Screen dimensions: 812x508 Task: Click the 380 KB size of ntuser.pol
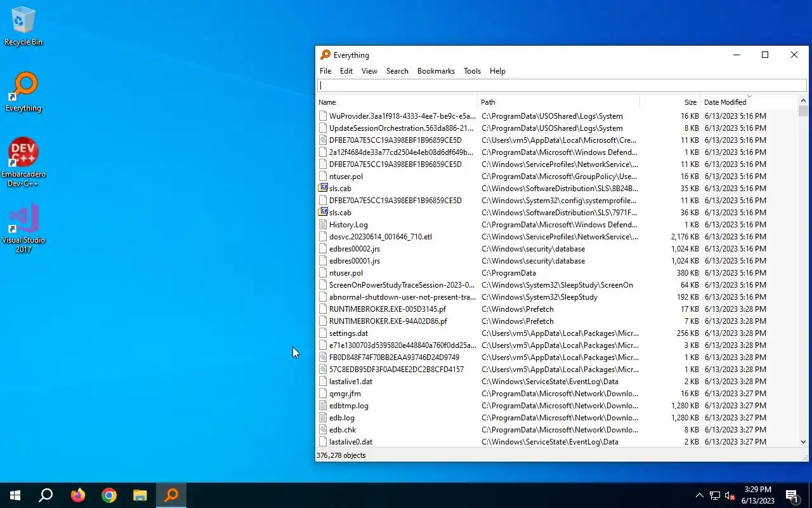coord(688,273)
